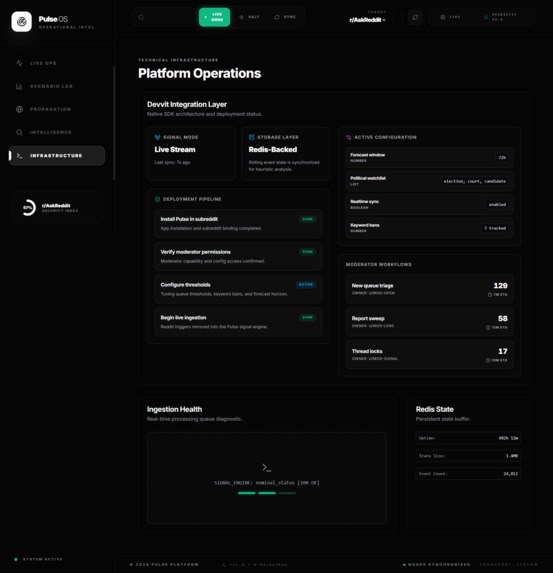Click the Done badge on Begin live ingestion
553x573 pixels.
click(307, 318)
